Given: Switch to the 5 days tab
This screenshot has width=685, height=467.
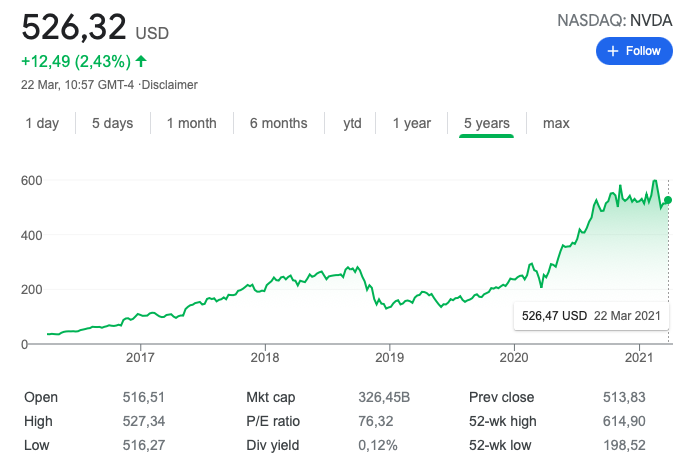Looking at the screenshot, I should click(x=112, y=123).
